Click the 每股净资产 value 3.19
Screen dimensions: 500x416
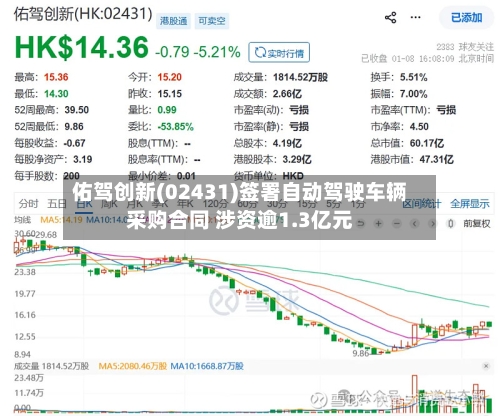click(x=82, y=160)
